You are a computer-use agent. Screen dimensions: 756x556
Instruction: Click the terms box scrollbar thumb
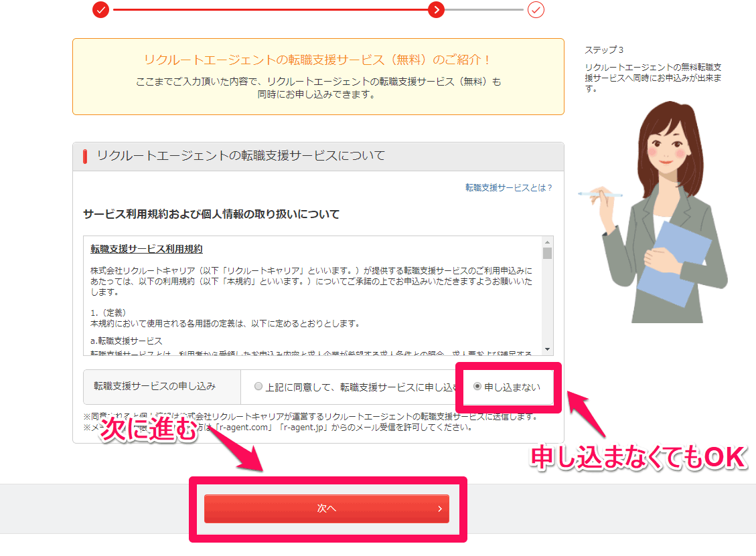547,254
